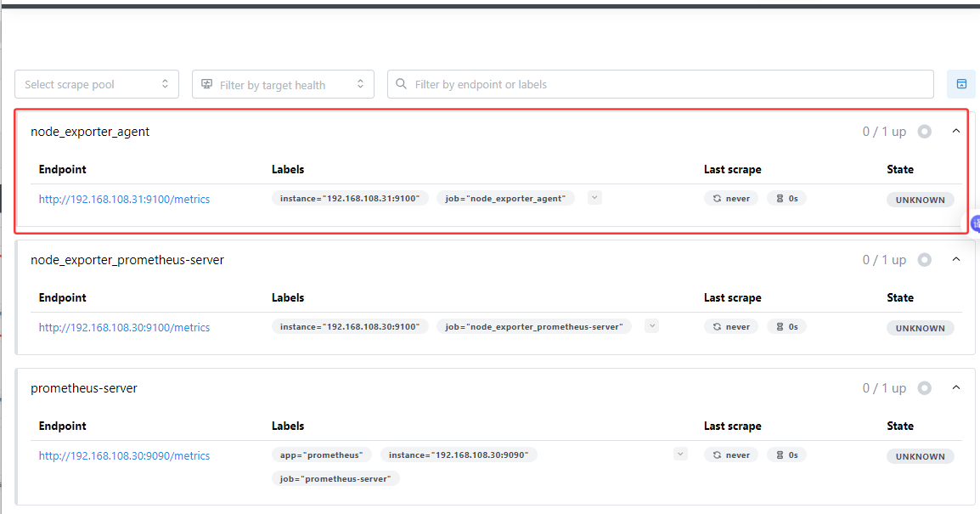Click the node_exporter_prometheus-server pool title
The width and height of the screenshot is (980, 514).
(x=127, y=260)
